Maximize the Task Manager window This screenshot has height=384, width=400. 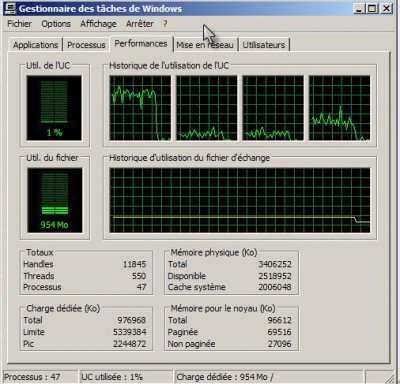tap(372, 8)
